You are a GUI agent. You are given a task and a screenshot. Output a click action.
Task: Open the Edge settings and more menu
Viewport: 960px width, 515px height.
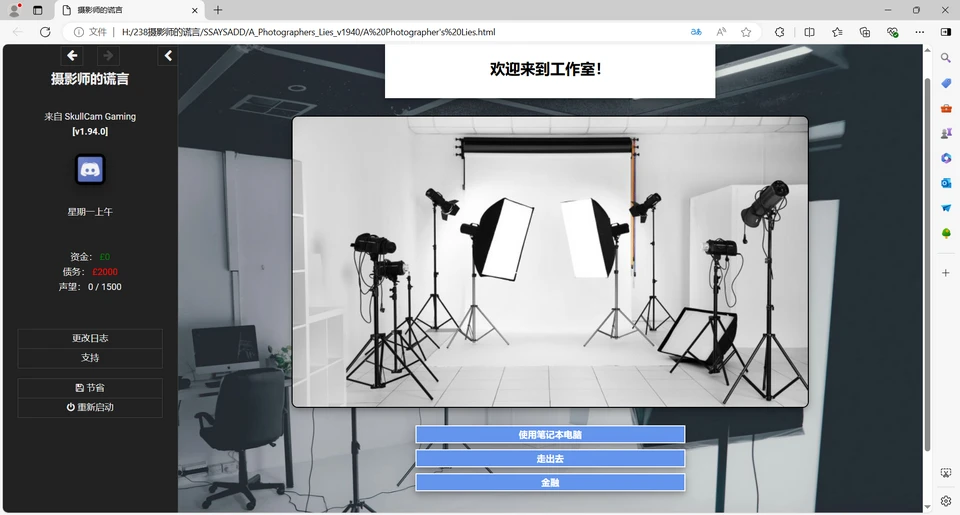[919, 32]
